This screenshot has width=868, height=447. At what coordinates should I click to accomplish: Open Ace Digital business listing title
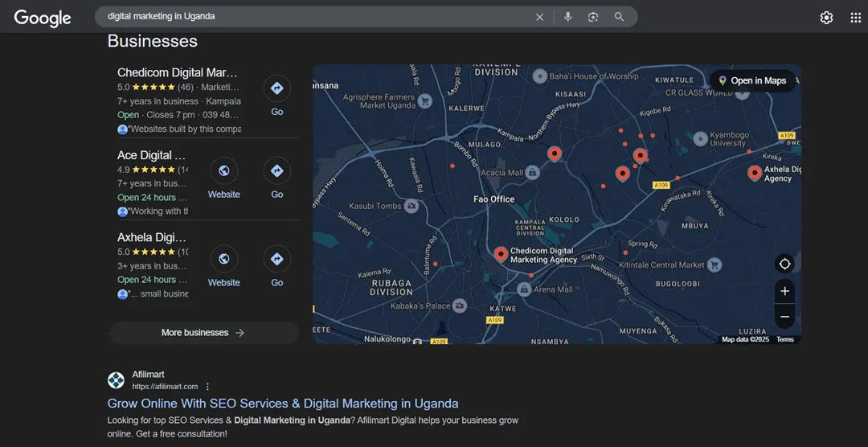(x=152, y=155)
